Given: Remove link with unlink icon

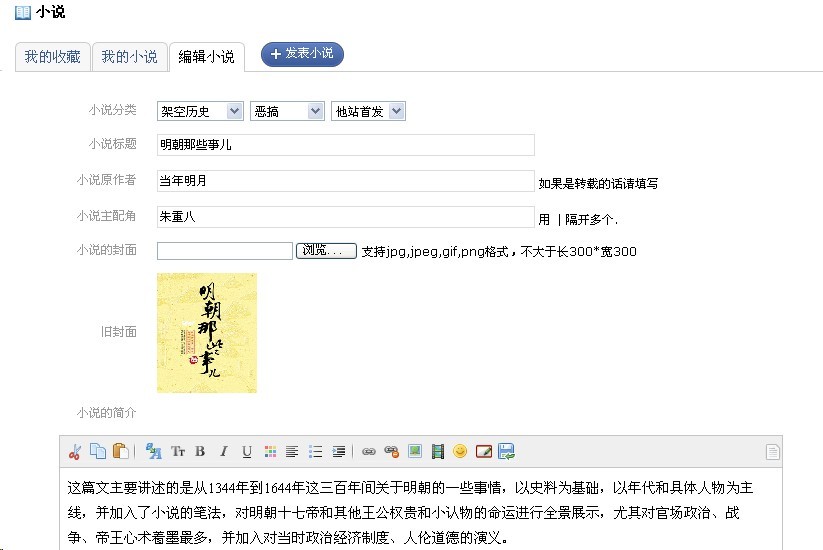Looking at the screenshot, I should (392, 451).
